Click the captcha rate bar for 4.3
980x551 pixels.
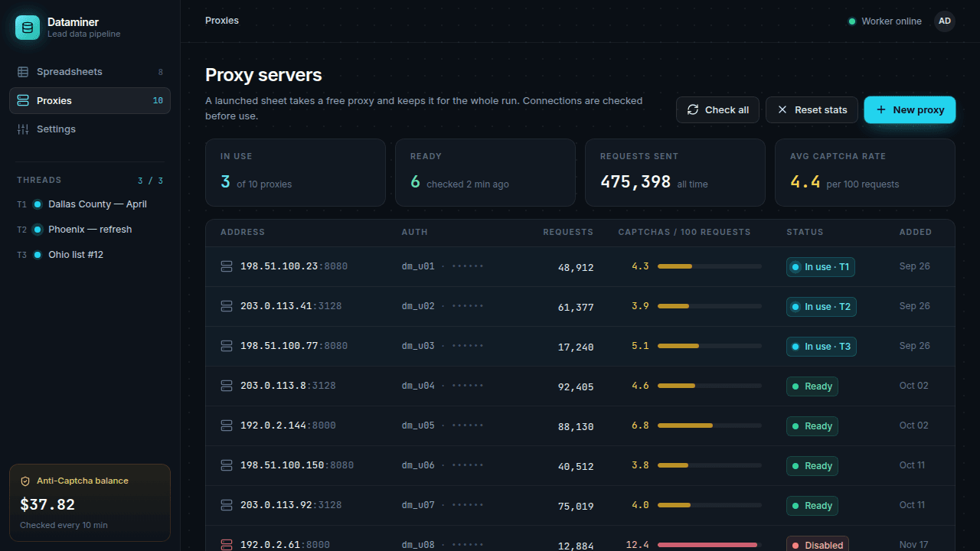point(710,266)
